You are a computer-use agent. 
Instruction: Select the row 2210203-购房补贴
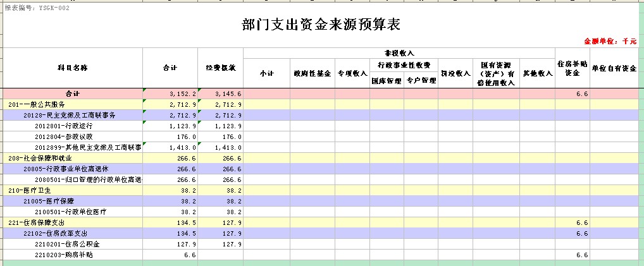[322, 255]
